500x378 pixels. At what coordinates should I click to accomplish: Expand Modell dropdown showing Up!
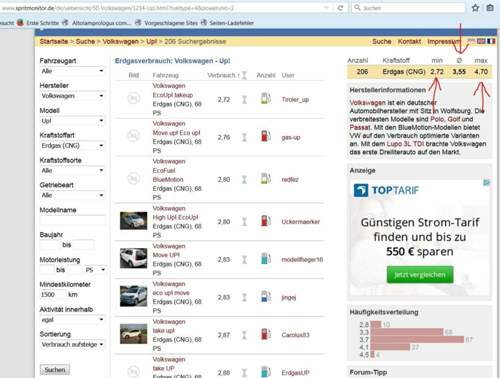click(x=72, y=121)
